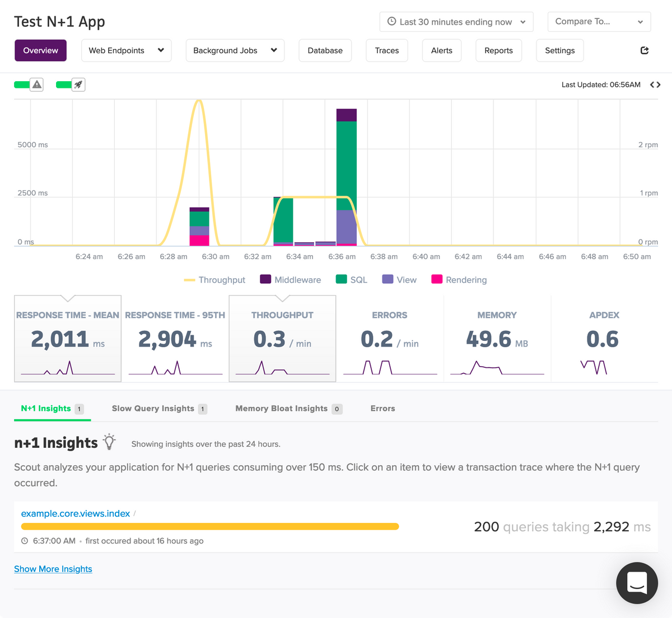The height and width of the screenshot is (618, 672).
Task: Open the Alerts section
Action: [442, 50]
